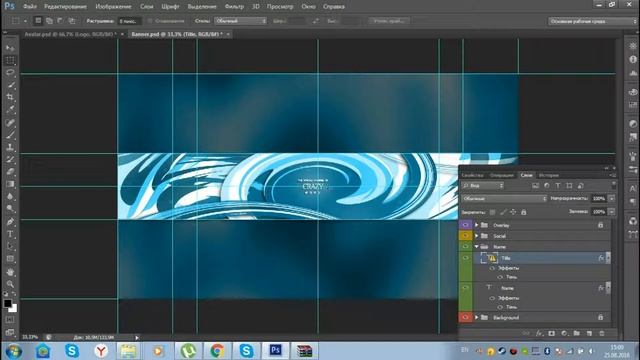Create a new group folder icon

576,333
